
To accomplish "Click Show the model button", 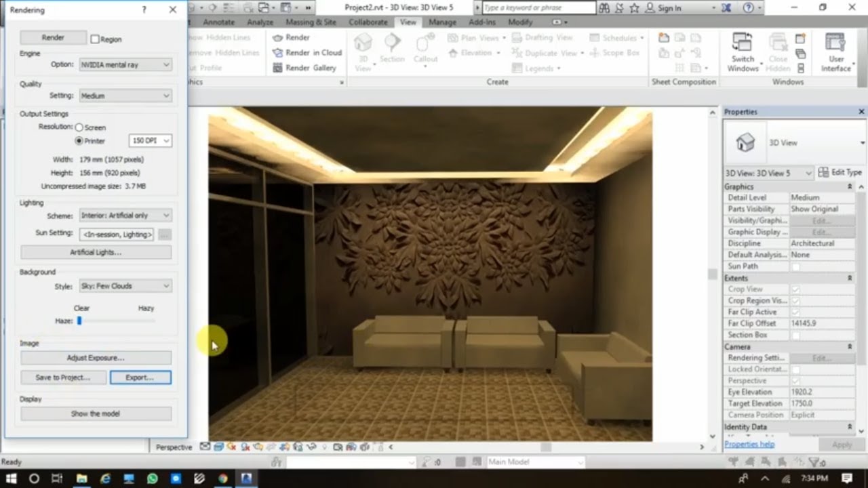I will (x=96, y=413).
